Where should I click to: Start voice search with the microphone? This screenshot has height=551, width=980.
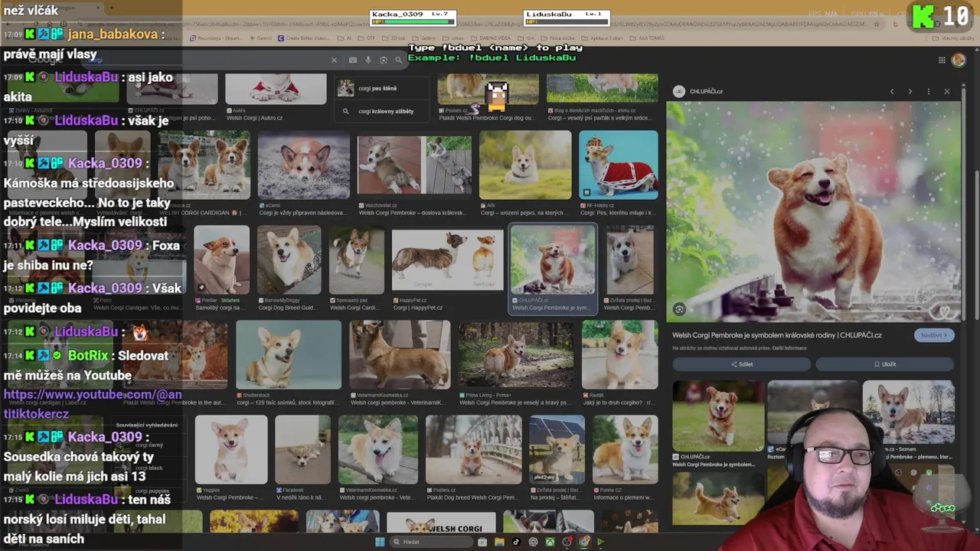click(368, 60)
